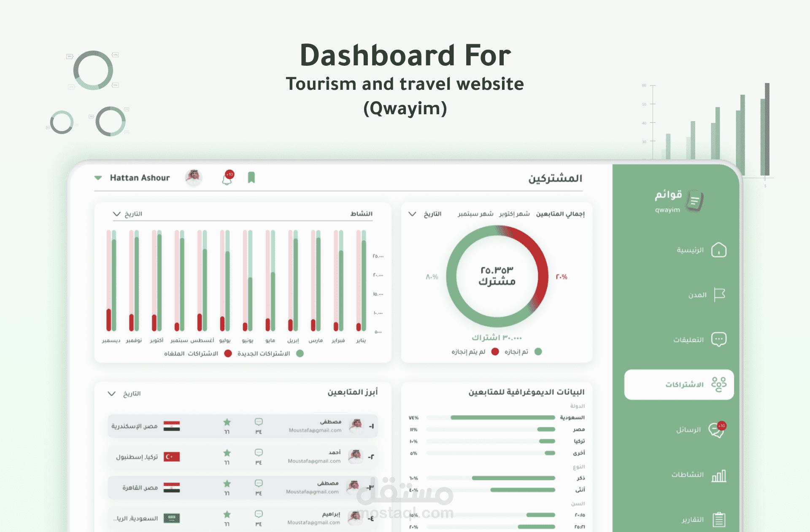
Task: Click the ٢٠% red donut label
Action: [562, 277]
